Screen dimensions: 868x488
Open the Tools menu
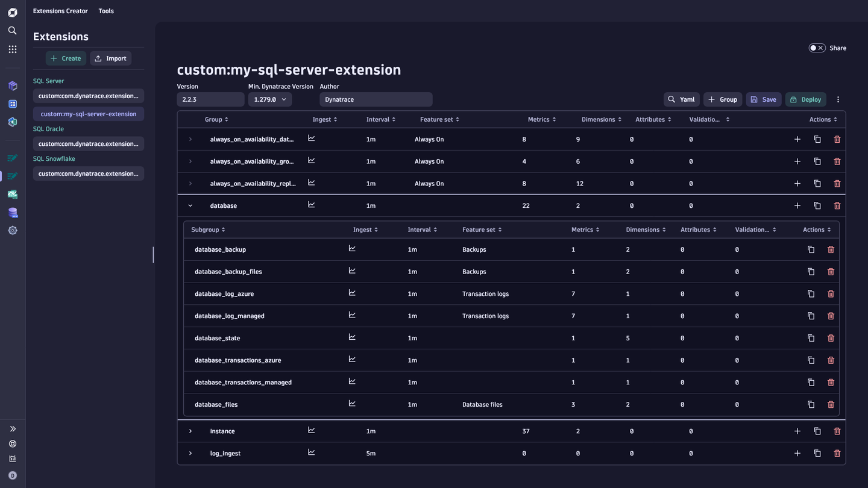tap(105, 11)
